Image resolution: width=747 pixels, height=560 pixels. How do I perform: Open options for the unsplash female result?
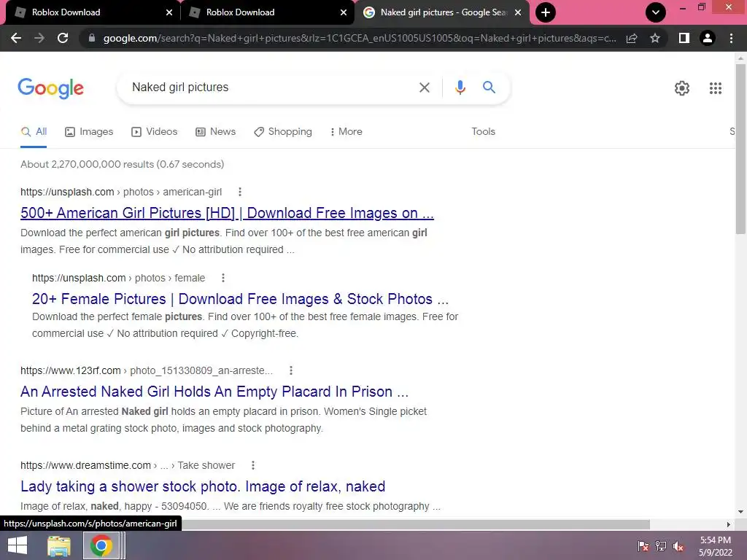pyautogui.click(x=223, y=278)
